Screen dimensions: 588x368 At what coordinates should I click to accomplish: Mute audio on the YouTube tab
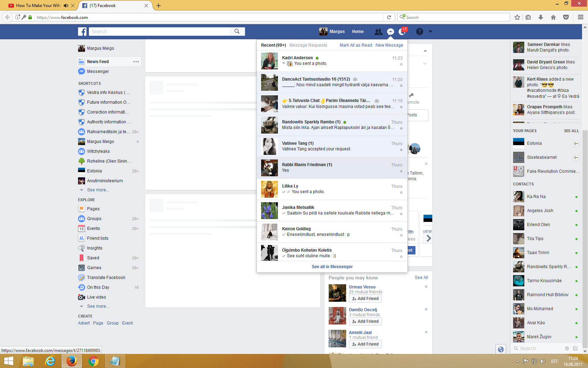click(66, 6)
